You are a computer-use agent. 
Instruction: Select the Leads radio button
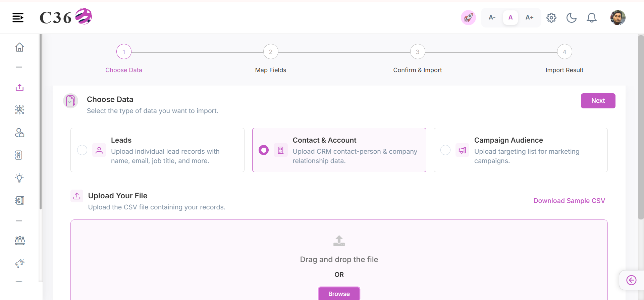(82, 150)
